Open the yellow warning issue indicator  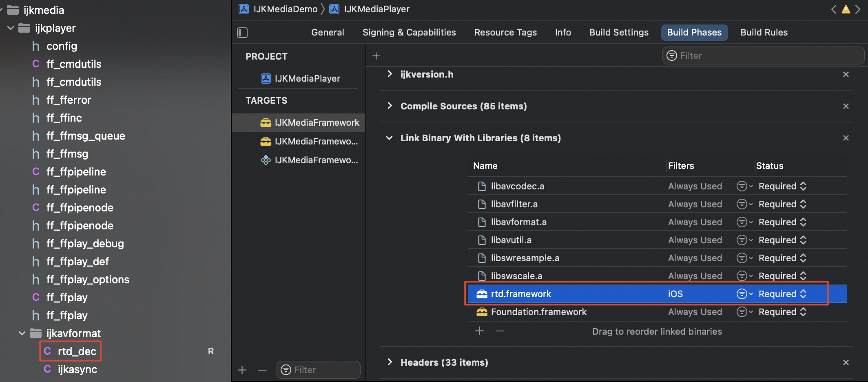846,9
